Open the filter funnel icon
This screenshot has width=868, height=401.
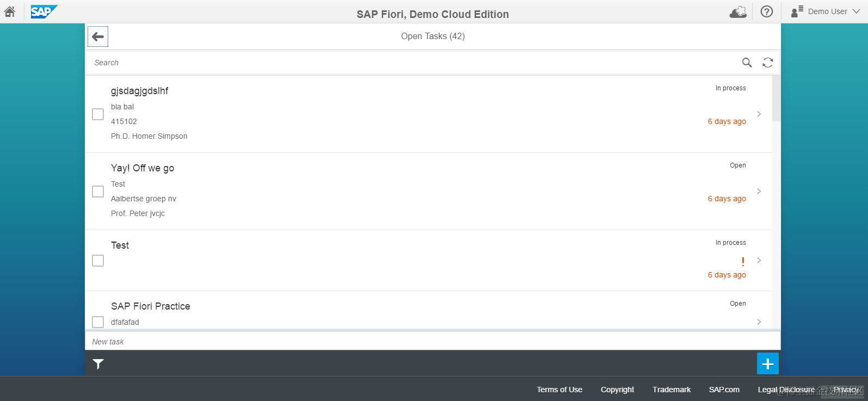(x=98, y=364)
